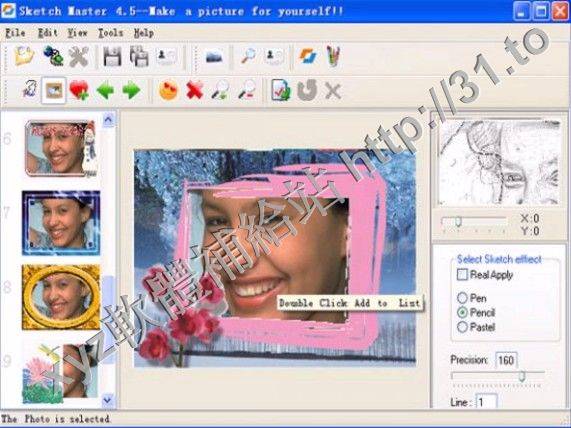571x428 pixels.
Task: Click the zoom out magnifier with minus
Action: point(247,90)
